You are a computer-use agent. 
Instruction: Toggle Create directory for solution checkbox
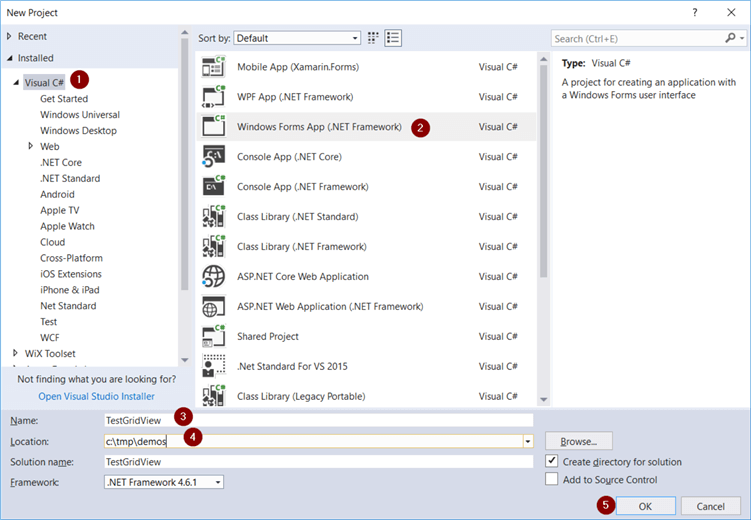(552, 461)
